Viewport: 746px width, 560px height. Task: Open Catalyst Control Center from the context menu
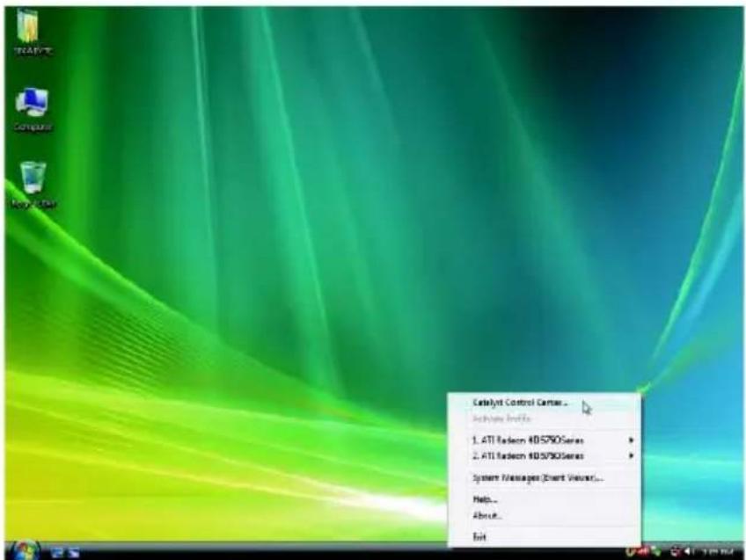coord(544,403)
